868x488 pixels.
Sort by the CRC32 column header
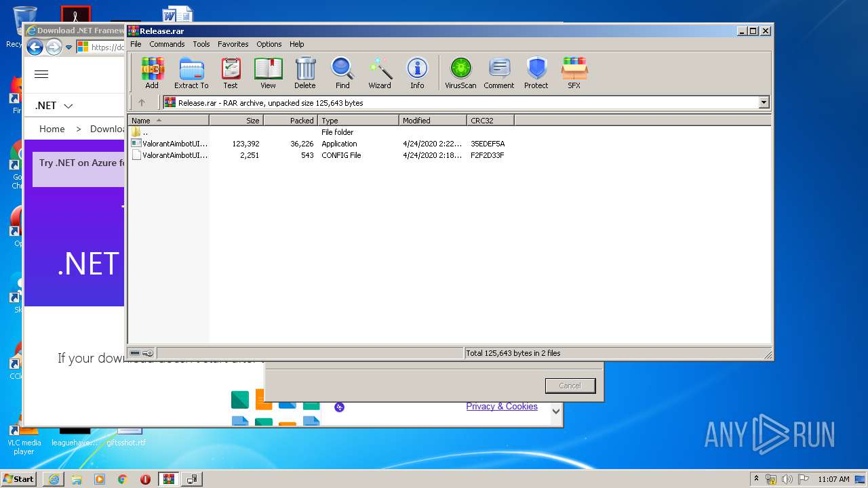coord(490,121)
